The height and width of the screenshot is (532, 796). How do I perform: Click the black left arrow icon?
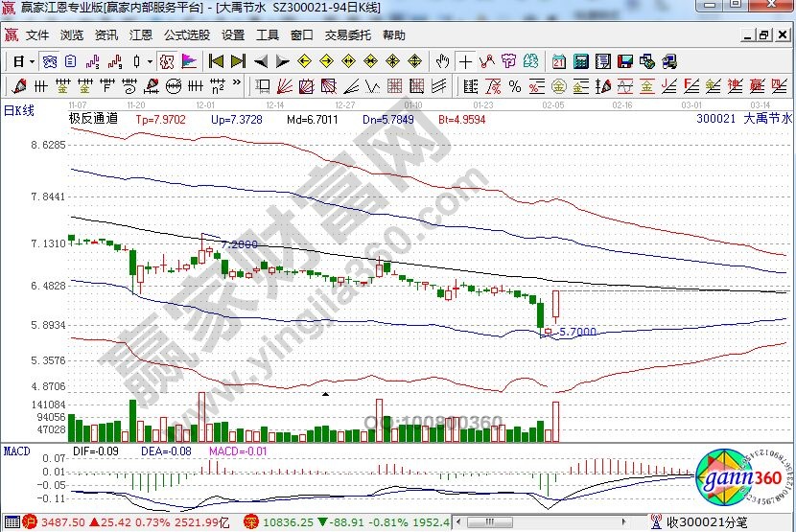coord(260,61)
